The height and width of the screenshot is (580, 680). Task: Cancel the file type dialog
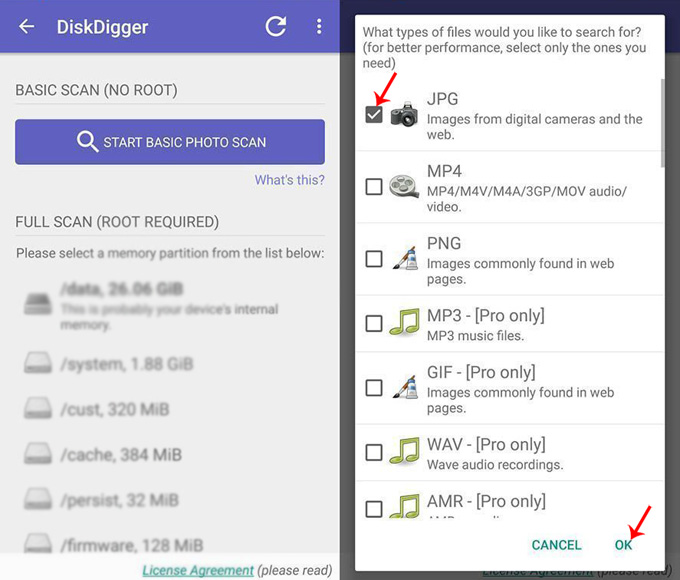point(556,545)
